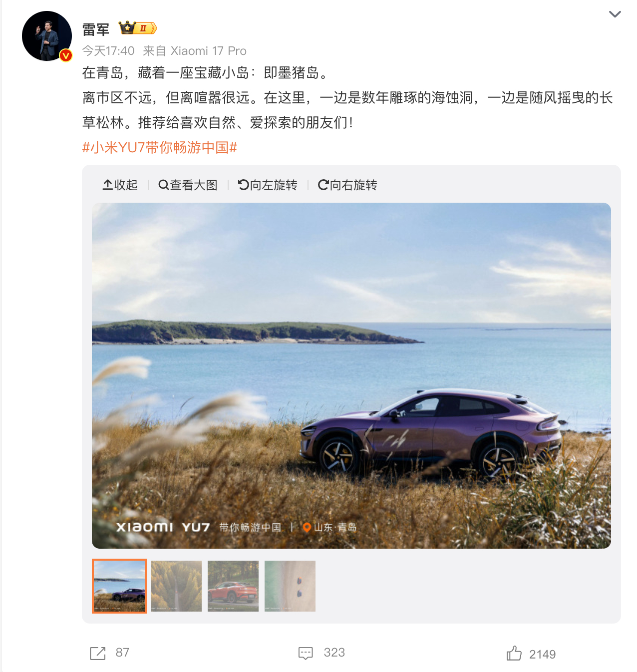Click the Xiaomi 17 Pro source link

coord(209,51)
